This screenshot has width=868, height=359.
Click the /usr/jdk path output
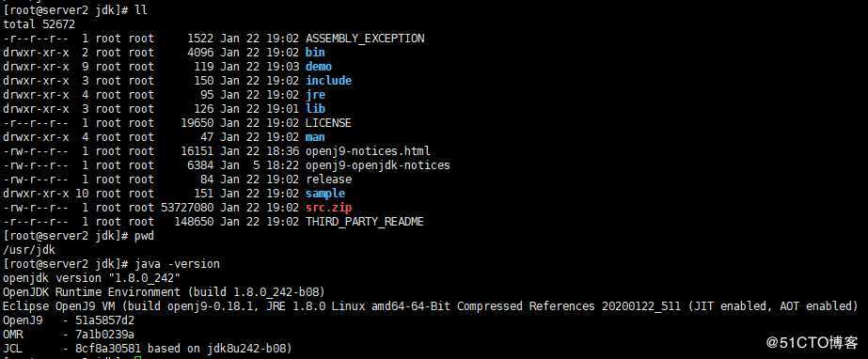coord(29,250)
